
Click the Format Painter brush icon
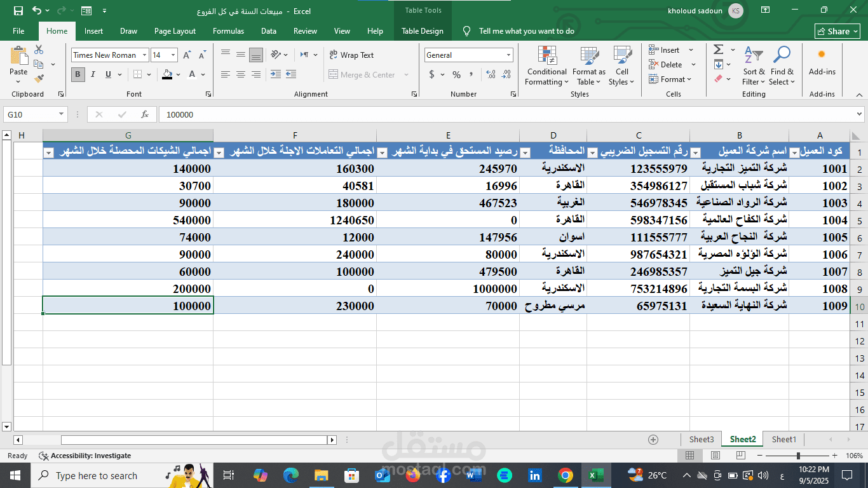click(x=39, y=79)
